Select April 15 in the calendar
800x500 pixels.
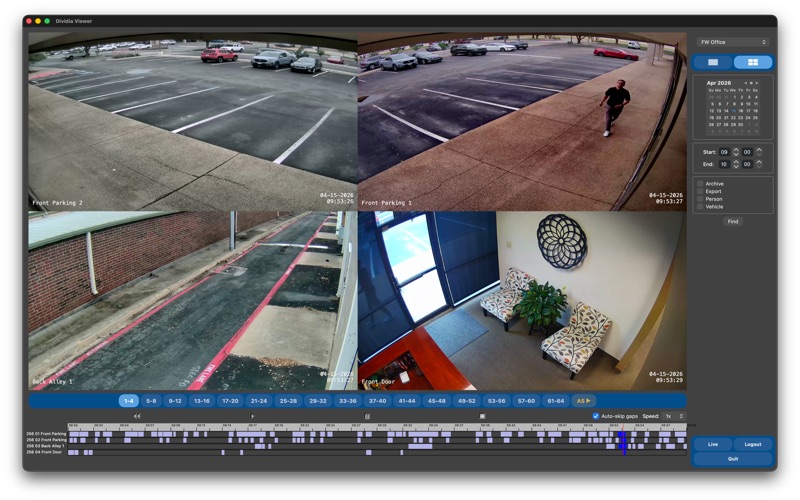[x=734, y=111]
